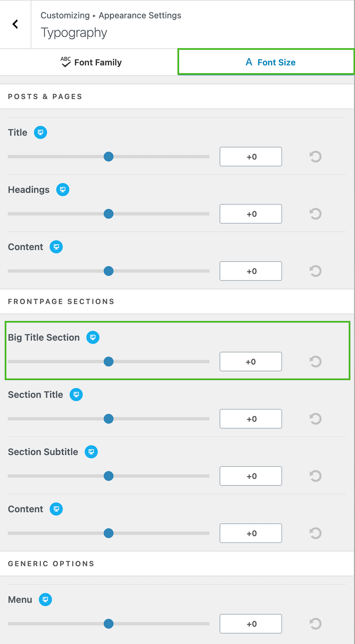
Task: Switch to the Font Family tab
Action: [91, 62]
